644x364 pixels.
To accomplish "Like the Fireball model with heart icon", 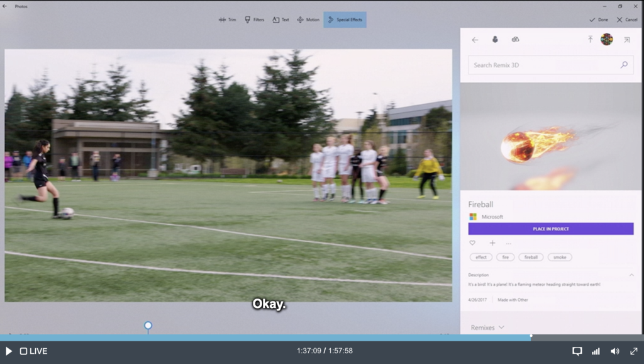I will point(472,243).
